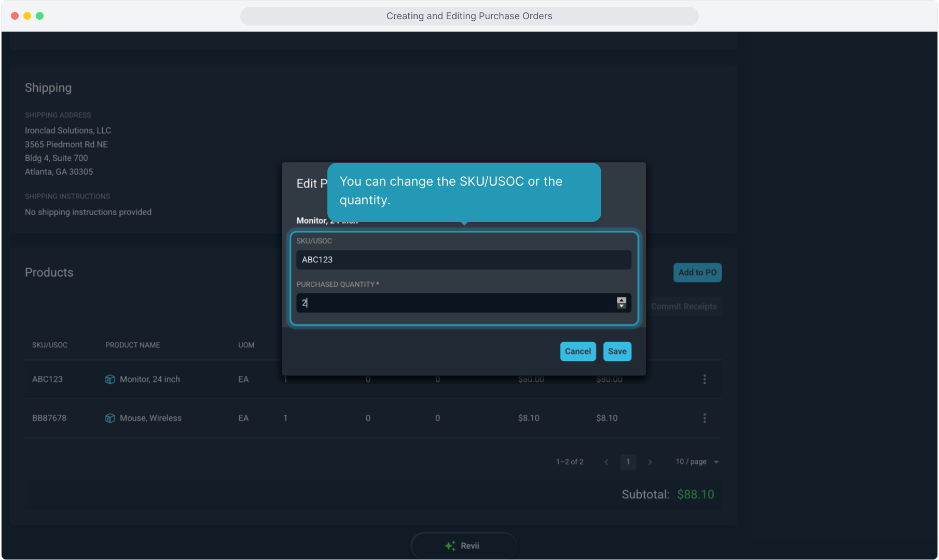This screenshot has height=560, width=939.
Task: Click the product cube icon beside Monitor, 24 inch
Action: coord(110,380)
